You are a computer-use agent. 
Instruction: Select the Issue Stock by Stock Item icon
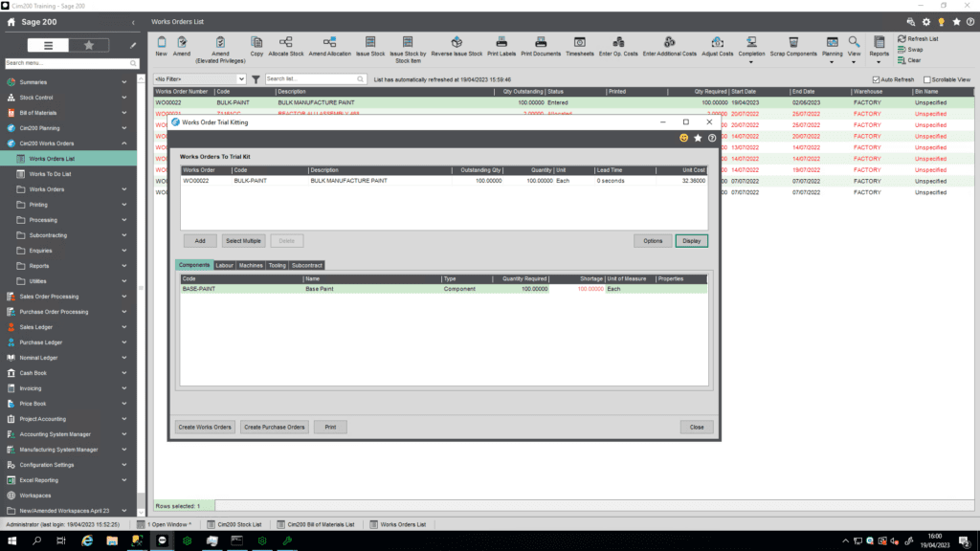(407, 44)
